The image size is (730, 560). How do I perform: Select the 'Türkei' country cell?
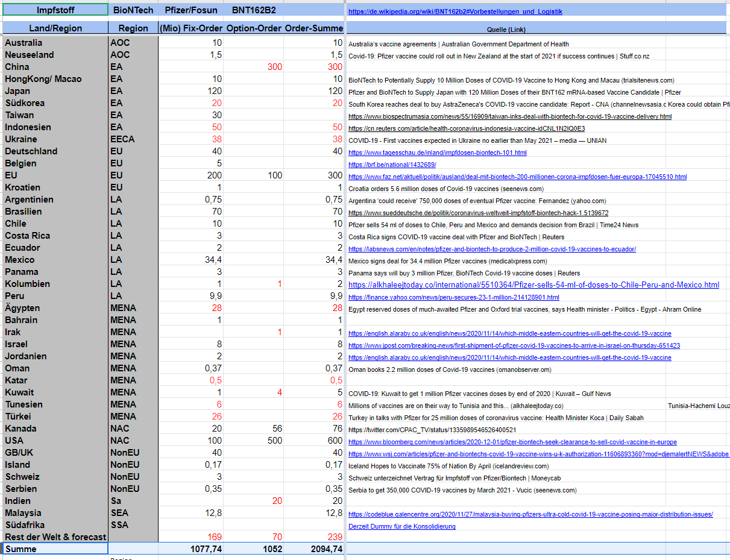[x=55, y=417]
